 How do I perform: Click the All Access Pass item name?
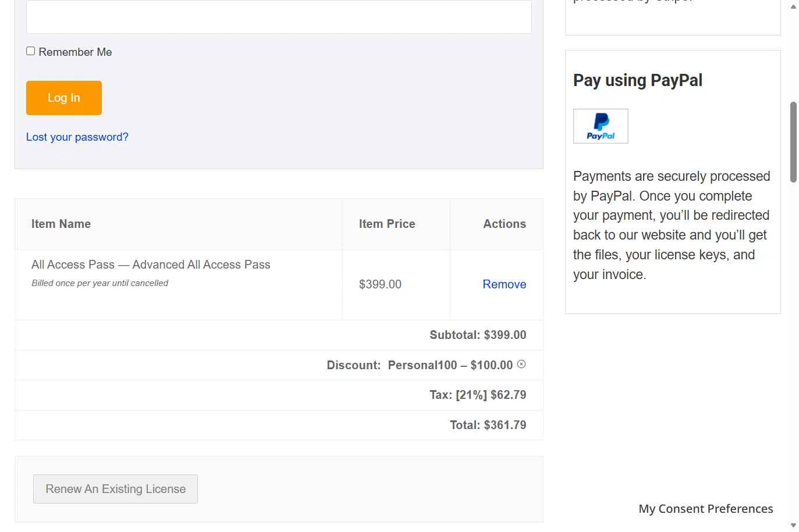[151, 265]
